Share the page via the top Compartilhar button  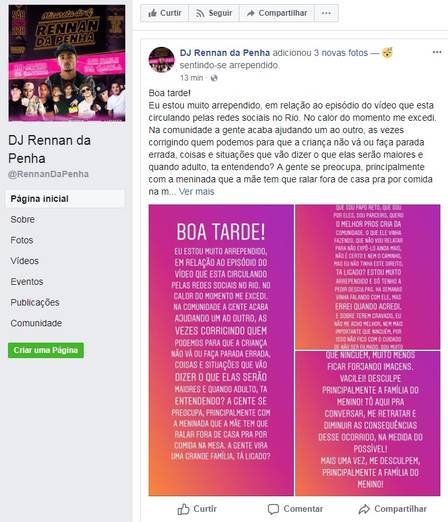click(x=277, y=13)
